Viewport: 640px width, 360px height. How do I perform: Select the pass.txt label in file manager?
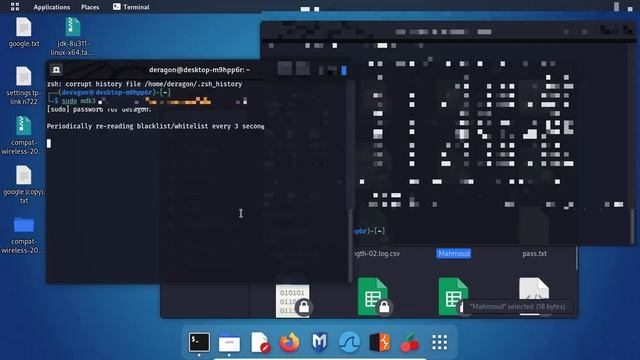point(534,253)
